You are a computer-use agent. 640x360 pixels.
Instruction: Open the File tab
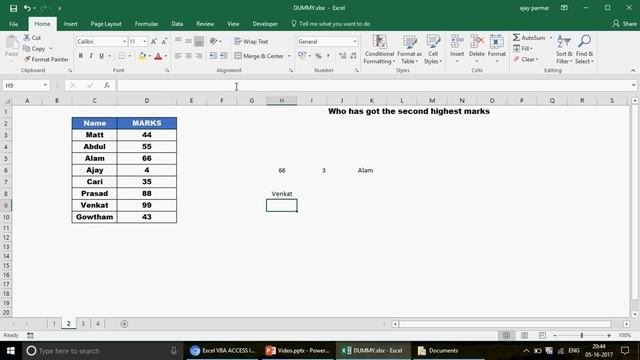[x=13, y=24]
